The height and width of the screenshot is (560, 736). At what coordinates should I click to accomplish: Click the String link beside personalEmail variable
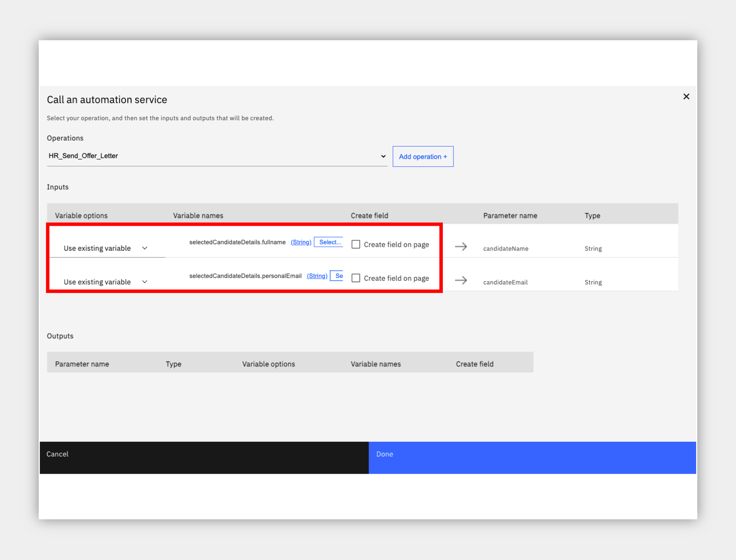pos(317,276)
